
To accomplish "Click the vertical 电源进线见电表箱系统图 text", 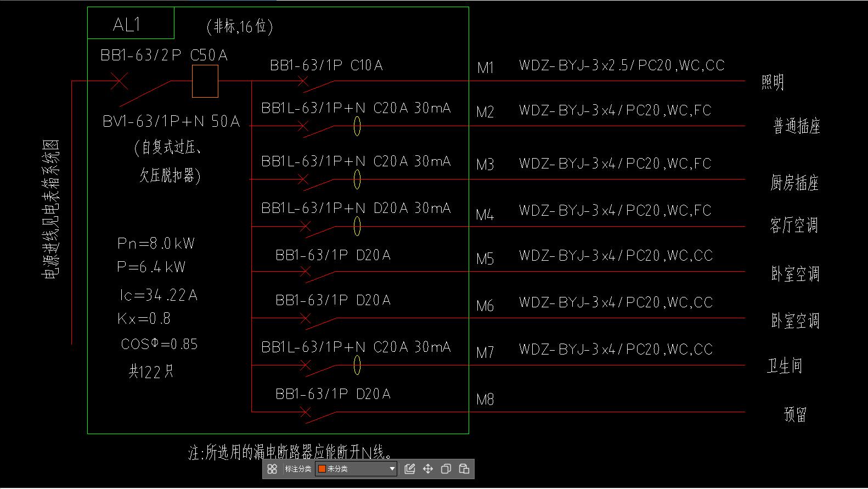I will coord(51,210).
